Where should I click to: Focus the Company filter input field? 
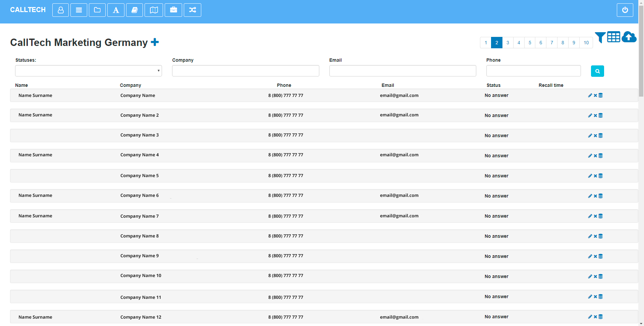tap(246, 71)
